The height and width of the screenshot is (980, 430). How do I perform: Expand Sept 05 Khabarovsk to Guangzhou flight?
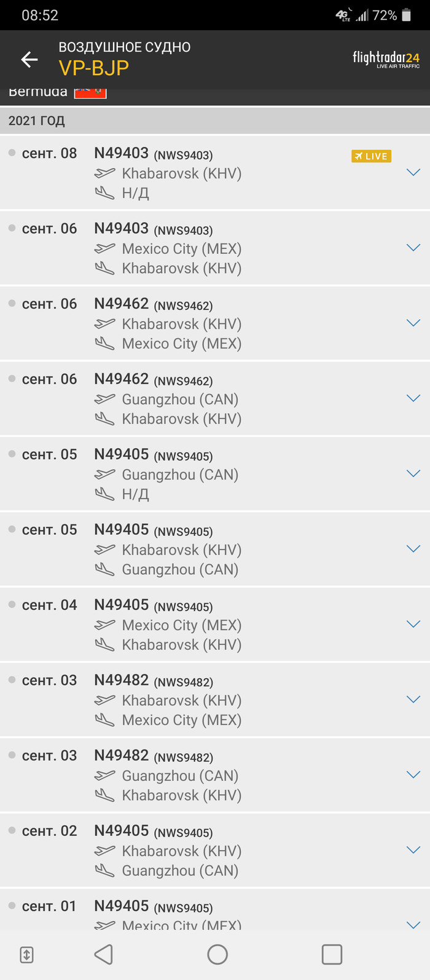[x=413, y=549]
